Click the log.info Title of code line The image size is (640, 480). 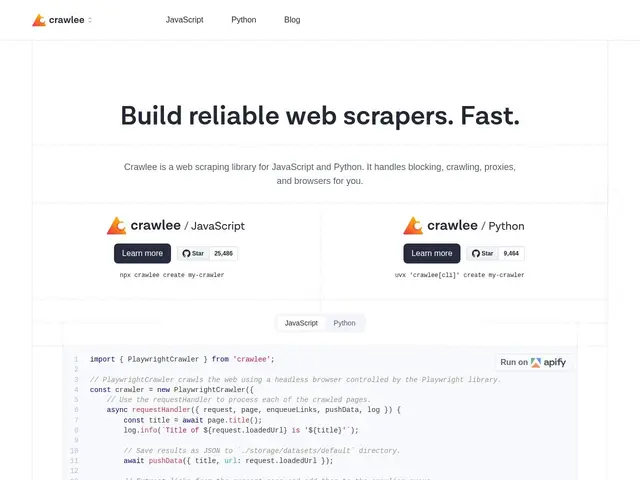pos(241,430)
